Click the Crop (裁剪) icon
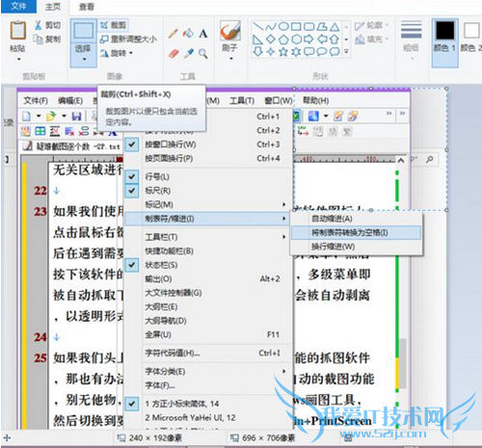 [x=104, y=25]
